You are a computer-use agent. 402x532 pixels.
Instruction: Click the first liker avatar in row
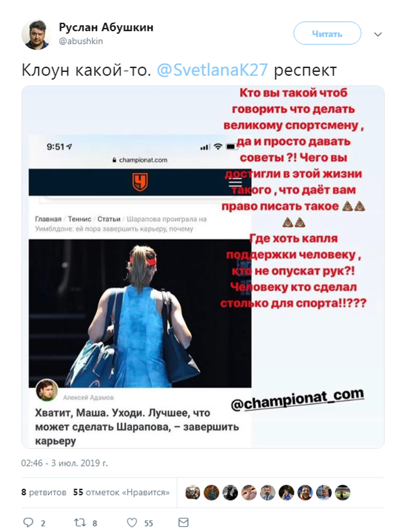point(193,493)
